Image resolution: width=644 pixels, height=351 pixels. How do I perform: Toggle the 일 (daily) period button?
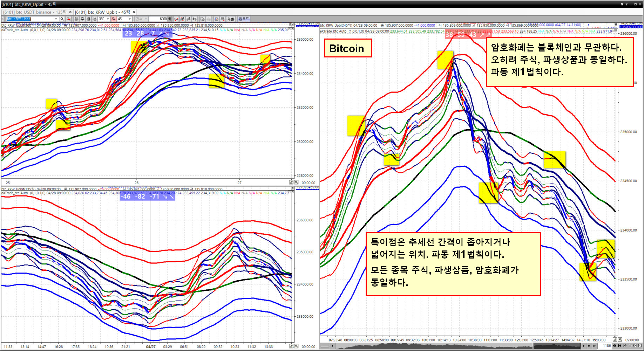click(76, 19)
